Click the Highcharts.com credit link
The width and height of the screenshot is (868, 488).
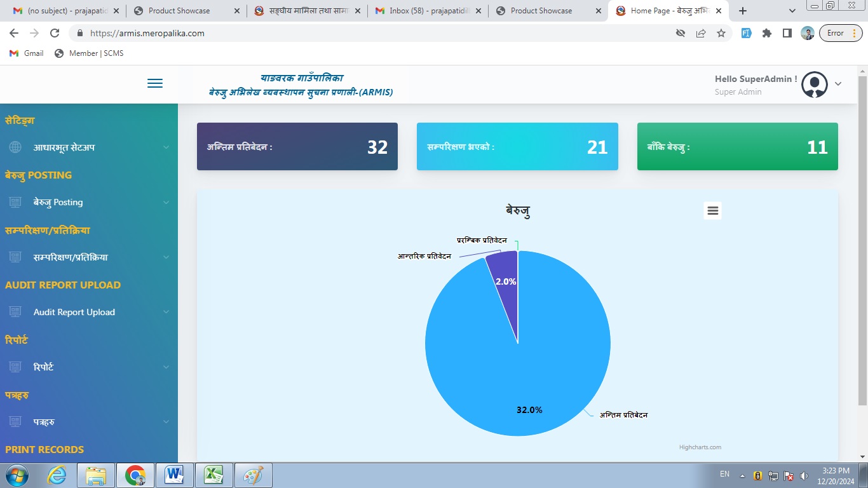(x=700, y=447)
